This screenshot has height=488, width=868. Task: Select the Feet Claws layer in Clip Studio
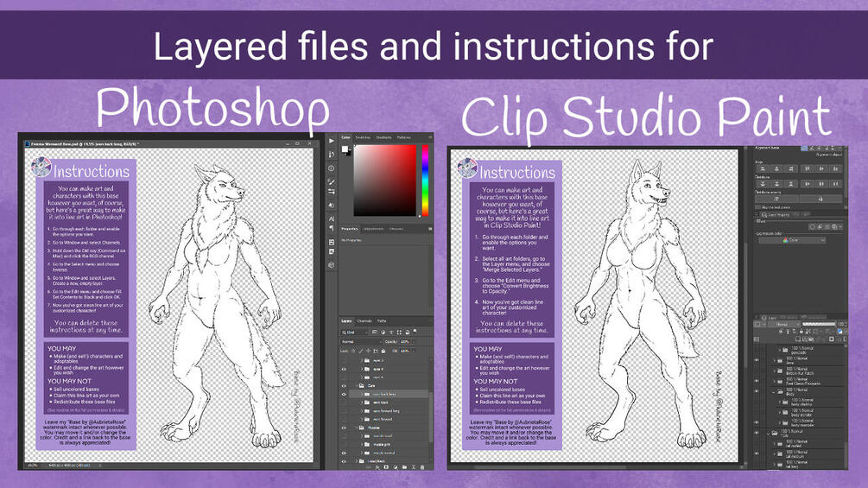[x=803, y=382]
